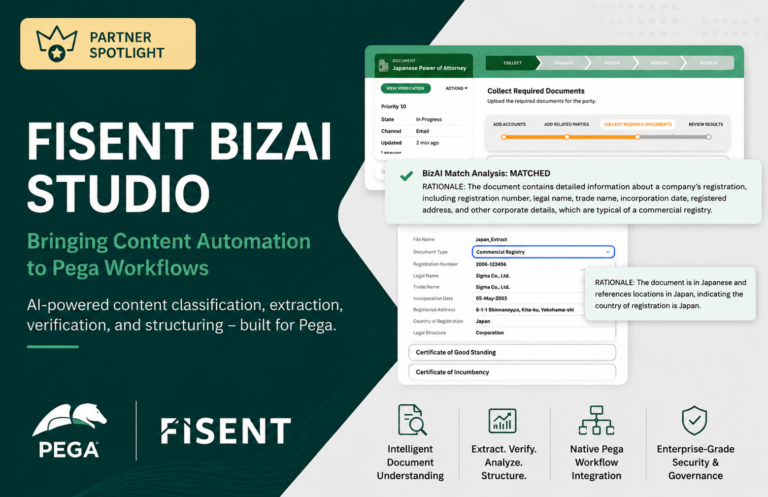
Task: Click the document icon beside Japanese Power of Attorney
Action: click(x=384, y=65)
